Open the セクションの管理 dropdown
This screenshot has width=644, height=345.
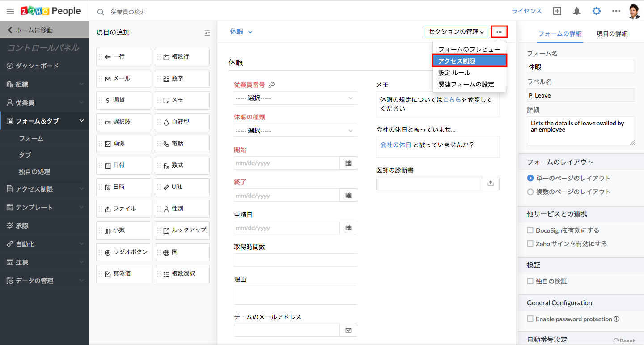pos(456,31)
